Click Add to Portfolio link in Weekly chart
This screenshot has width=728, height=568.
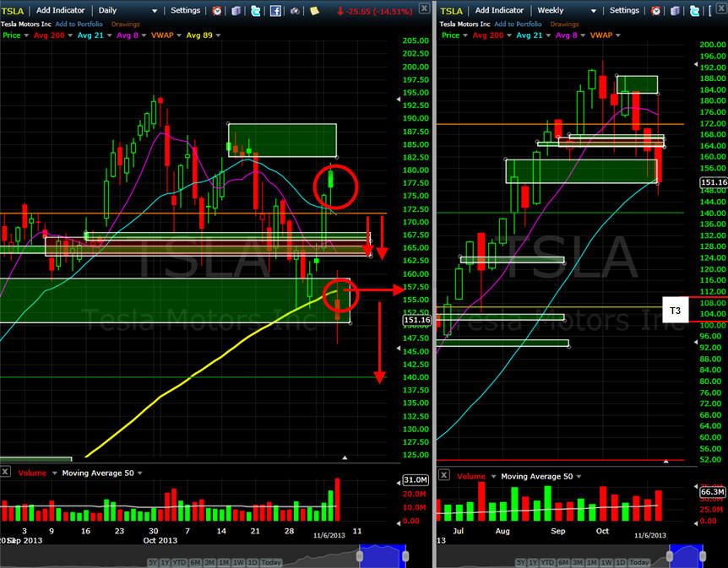[x=518, y=24]
